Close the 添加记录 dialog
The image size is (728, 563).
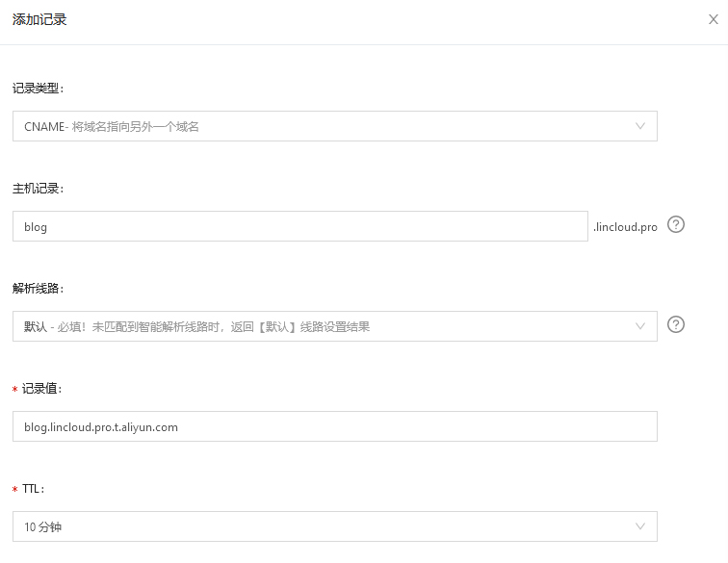(x=714, y=19)
